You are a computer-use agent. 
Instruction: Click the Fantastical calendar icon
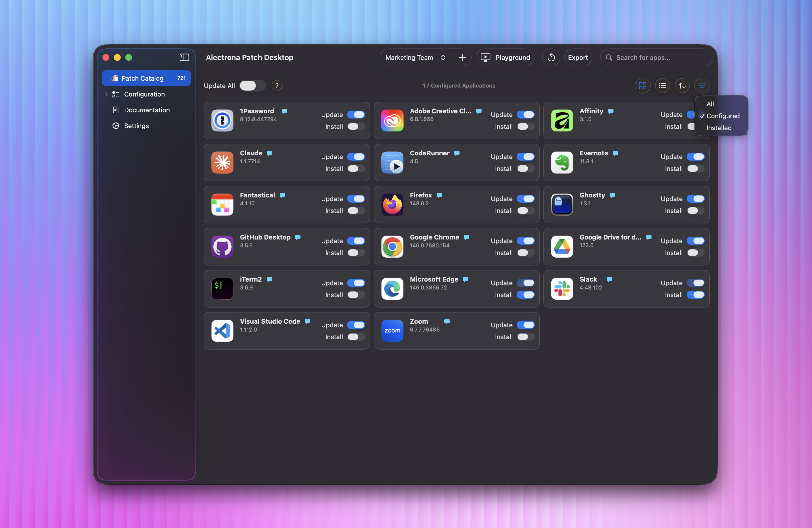coord(222,204)
